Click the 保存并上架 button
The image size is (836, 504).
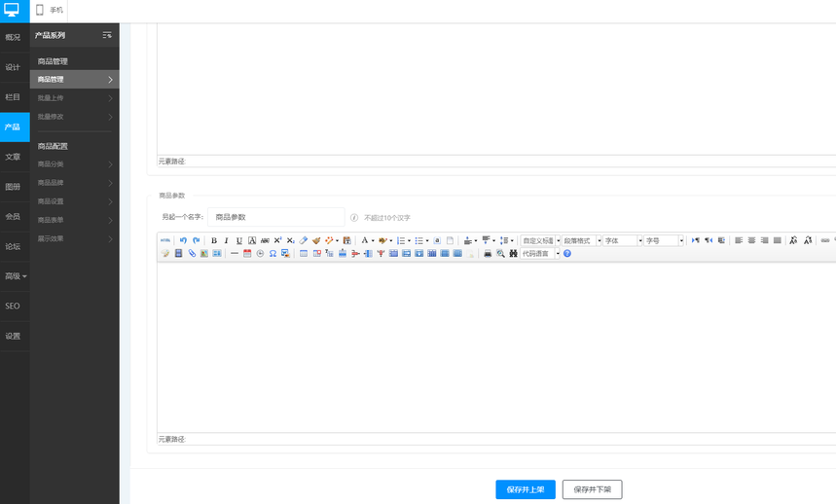525,489
